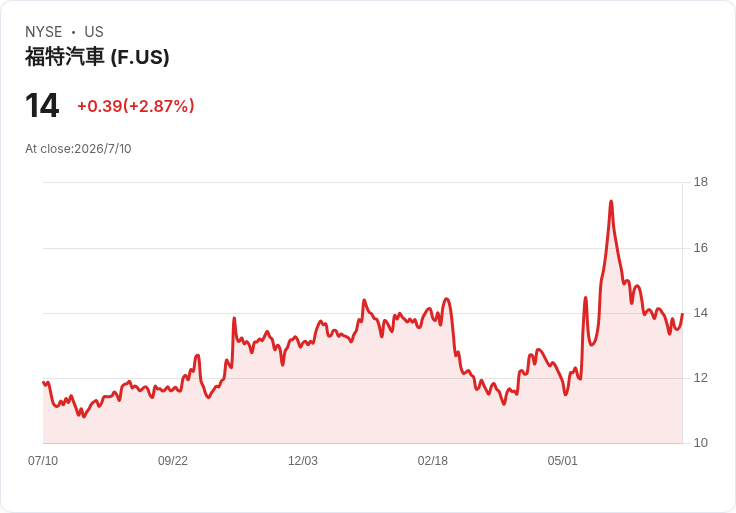Screen dimensions: 736x513
Task: Click the highest peak of the price line
Action: (x=611, y=202)
